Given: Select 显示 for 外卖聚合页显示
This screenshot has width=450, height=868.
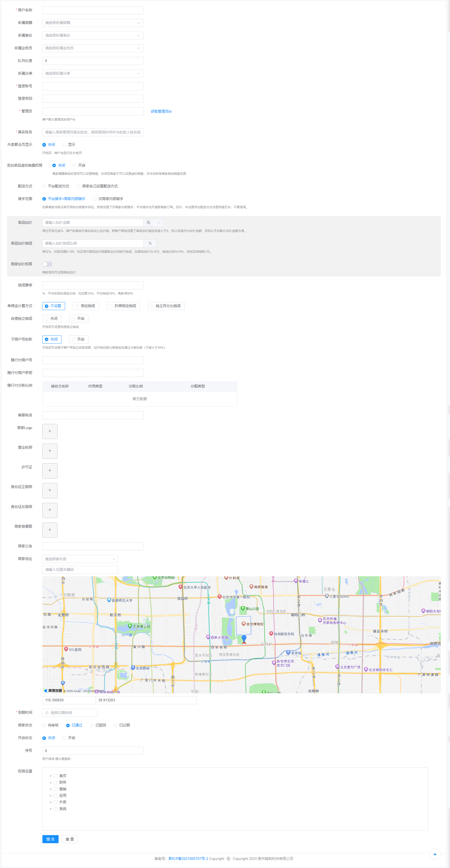Looking at the screenshot, I should (65, 145).
